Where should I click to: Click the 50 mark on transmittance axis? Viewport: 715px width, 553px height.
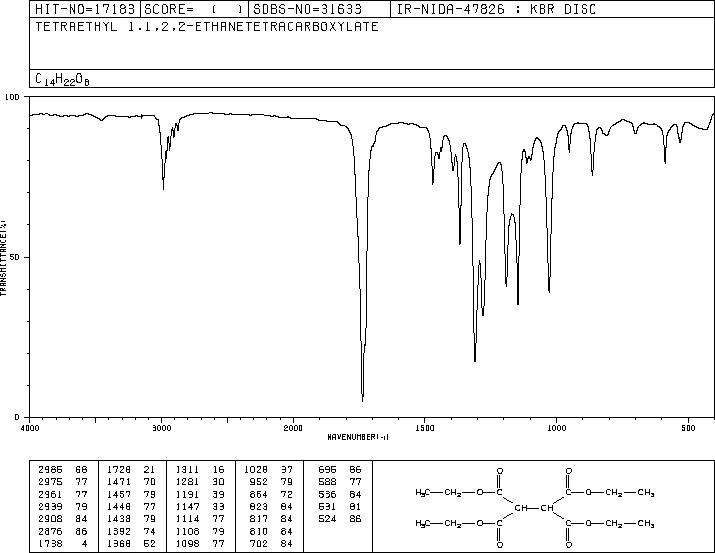tap(15, 258)
